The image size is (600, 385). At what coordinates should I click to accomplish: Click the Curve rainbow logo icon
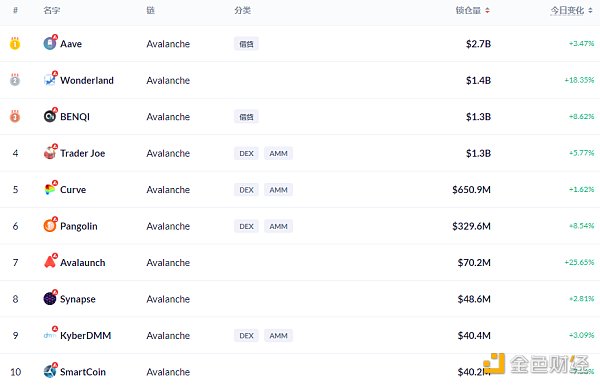[x=50, y=189]
